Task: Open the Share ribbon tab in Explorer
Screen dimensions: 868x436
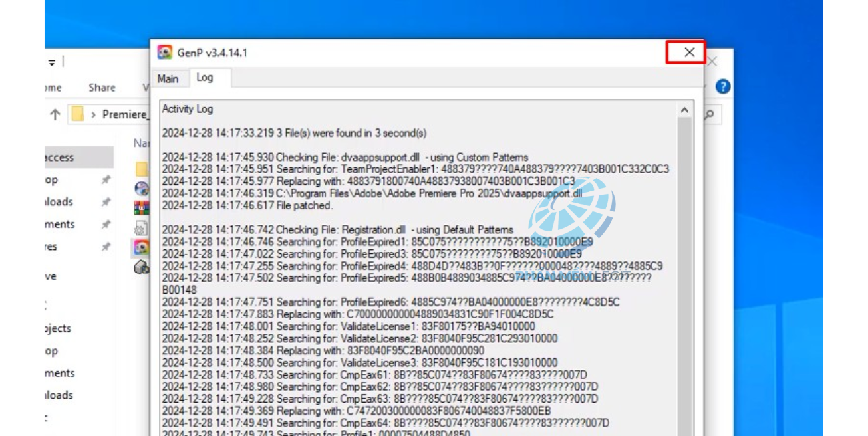Action: coord(102,88)
